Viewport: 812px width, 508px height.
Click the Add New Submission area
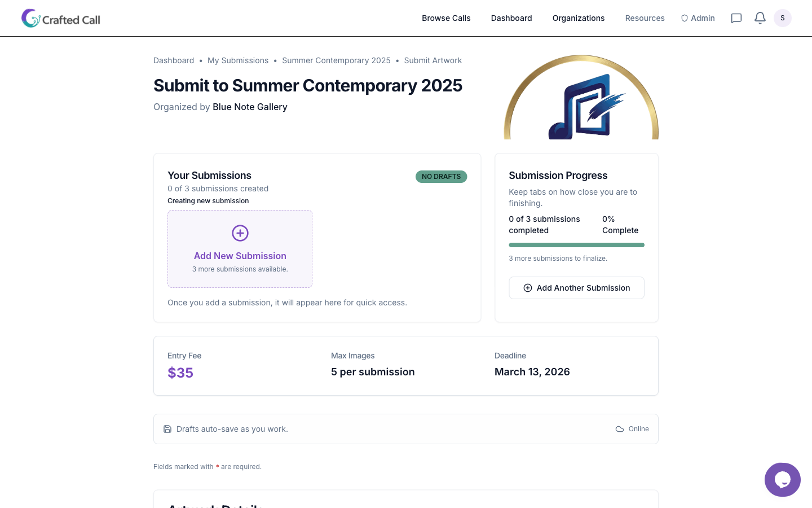pyautogui.click(x=240, y=249)
